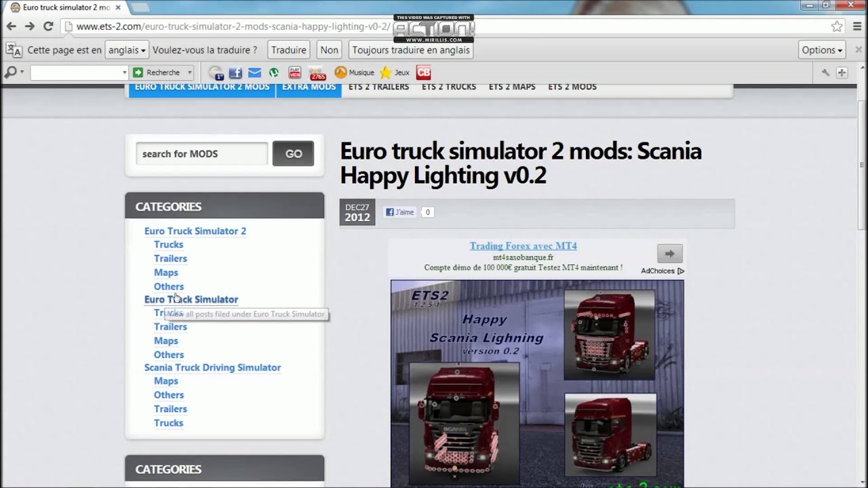
Task: Open the Play Vids toolbar icon
Action: point(295,73)
